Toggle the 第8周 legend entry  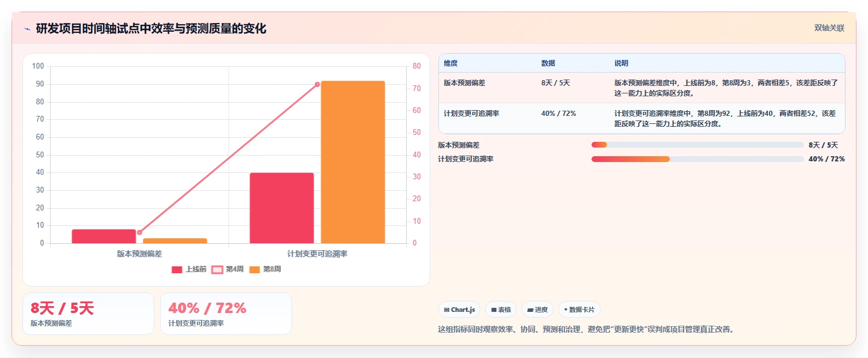[x=266, y=269]
